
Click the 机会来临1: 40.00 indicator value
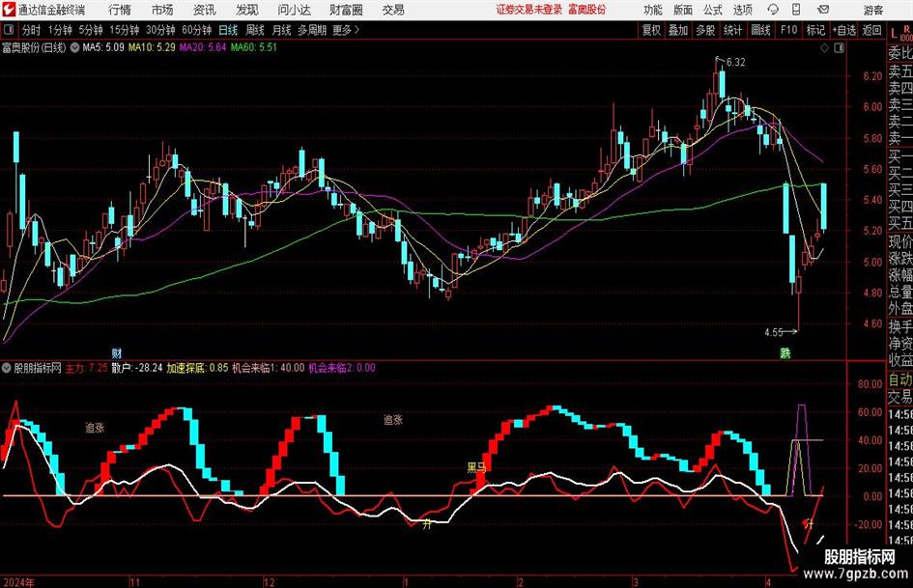pos(269,368)
